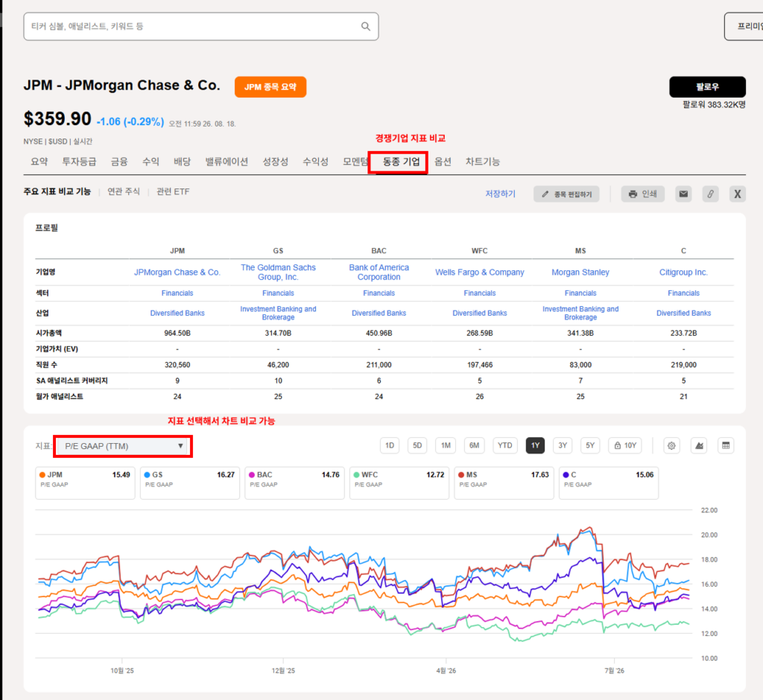The width and height of the screenshot is (763, 700).
Task: Toggle JPM P/E GAAP legend card
Action: pyautogui.click(x=85, y=483)
